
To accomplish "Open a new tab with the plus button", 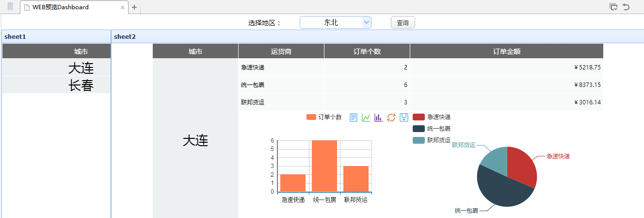I will coord(134,7).
